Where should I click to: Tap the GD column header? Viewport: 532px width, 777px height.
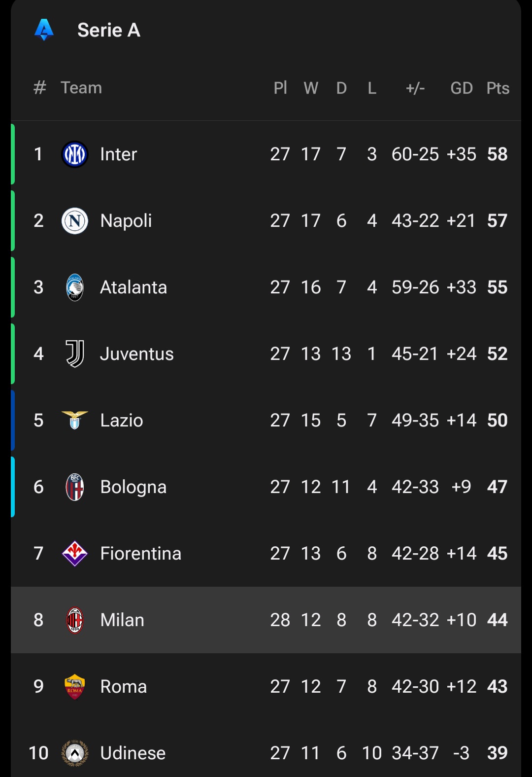point(462,88)
